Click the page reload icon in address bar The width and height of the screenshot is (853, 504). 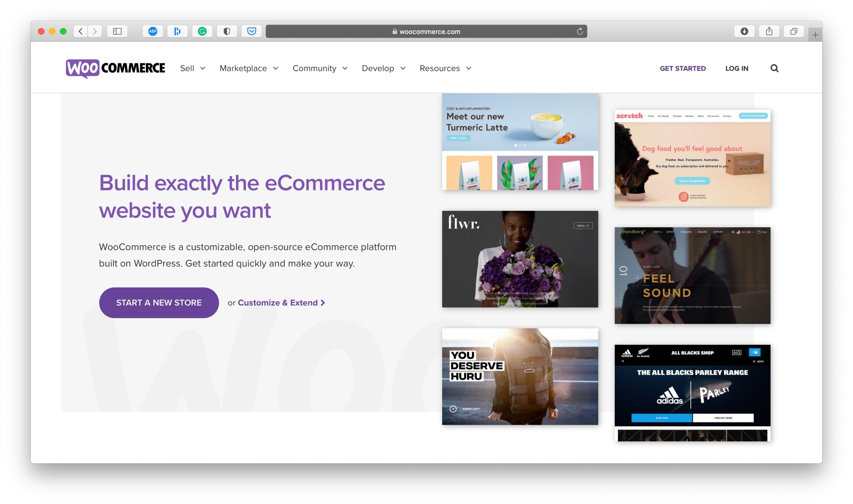[579, 31]
